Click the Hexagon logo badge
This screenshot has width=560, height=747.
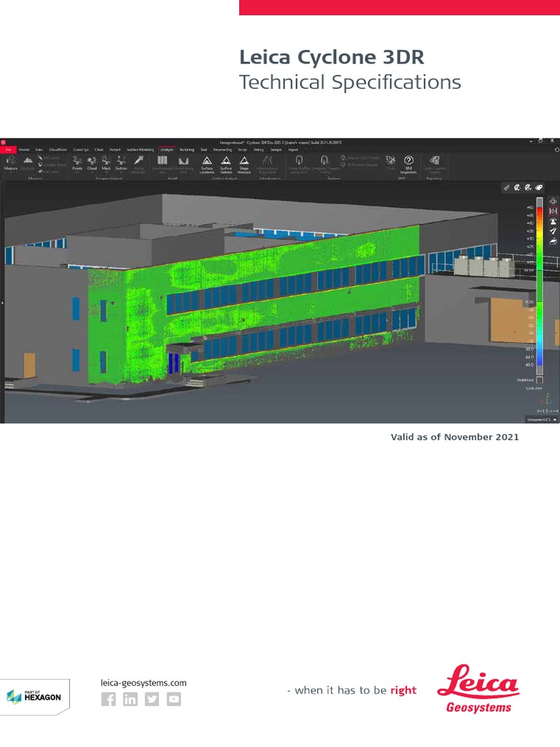click(x=34, y=695)
